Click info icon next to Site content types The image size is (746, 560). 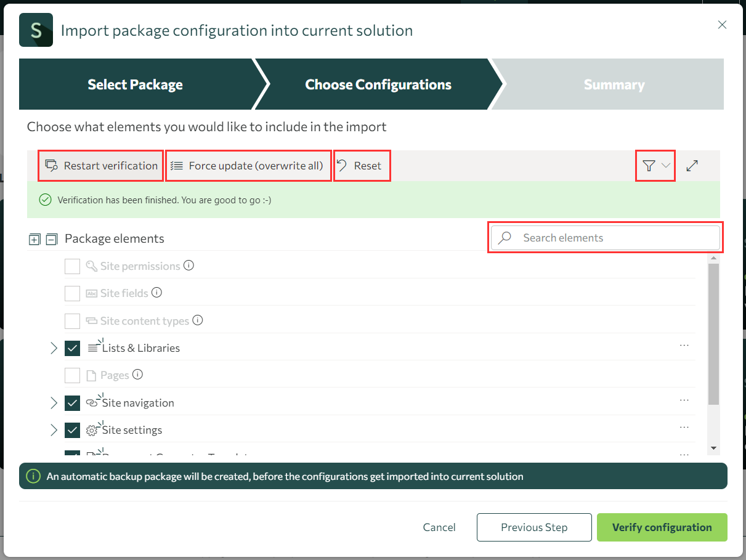(x=198, y=320)
